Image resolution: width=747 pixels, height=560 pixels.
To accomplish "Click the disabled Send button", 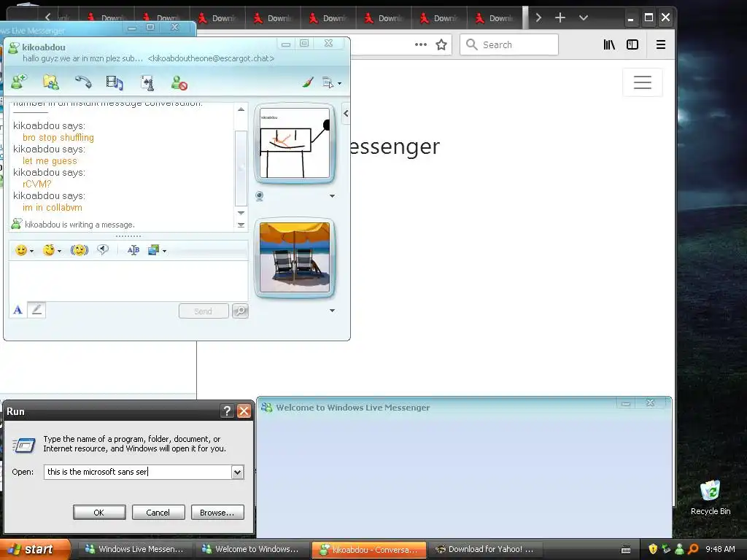I will point(204,311).
